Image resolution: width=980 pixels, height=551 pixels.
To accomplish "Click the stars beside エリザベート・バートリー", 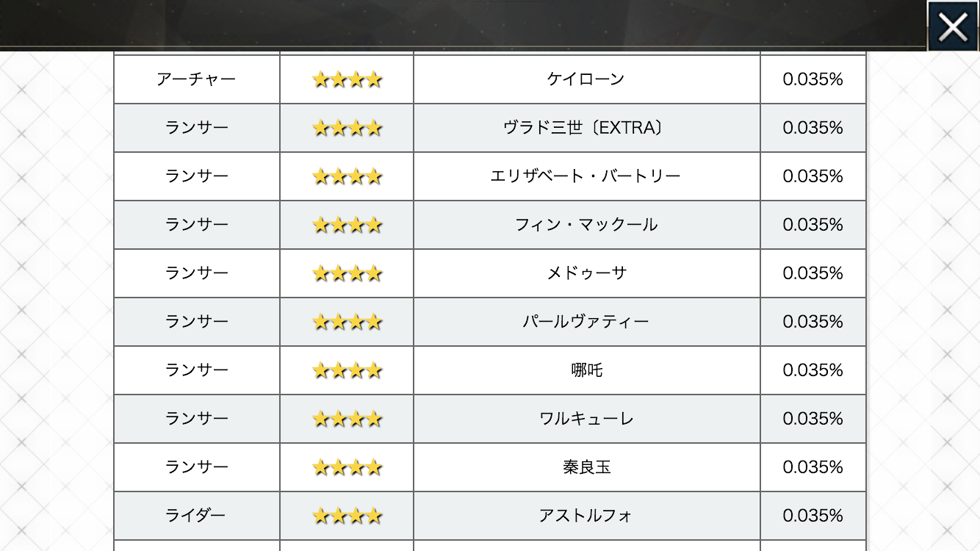I will pos(347,176).
